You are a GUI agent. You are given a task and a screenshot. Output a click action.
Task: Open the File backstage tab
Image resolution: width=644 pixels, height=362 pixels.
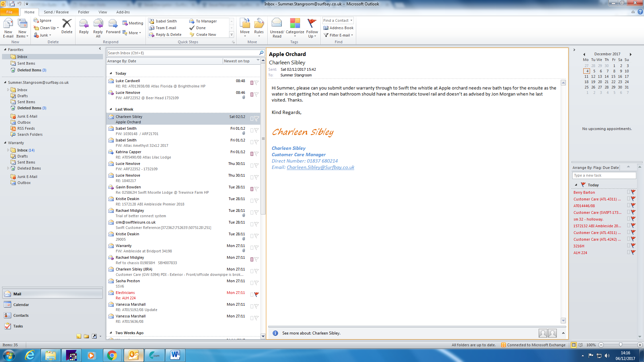[x=9, y=12]
